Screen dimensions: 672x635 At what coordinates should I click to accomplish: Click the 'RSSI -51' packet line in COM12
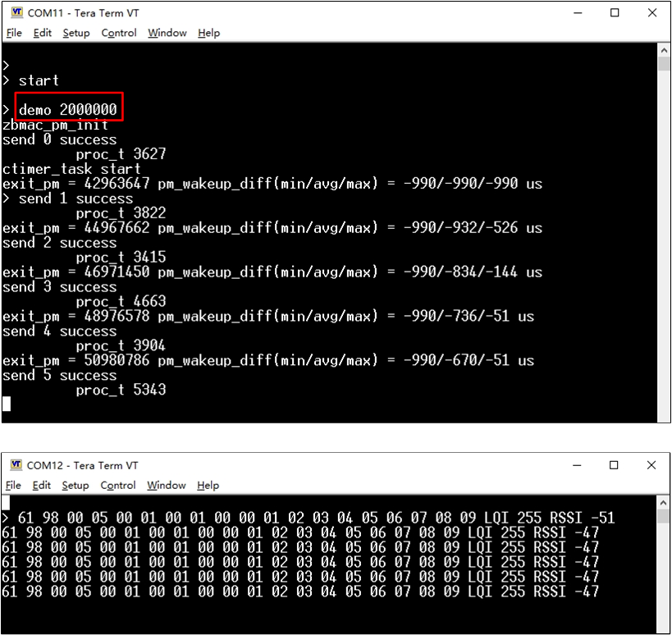309,518
